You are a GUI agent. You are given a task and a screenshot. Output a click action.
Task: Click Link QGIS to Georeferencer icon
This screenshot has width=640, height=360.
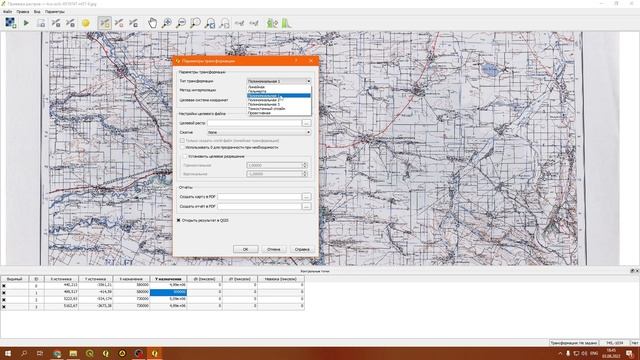coord(253,23)
